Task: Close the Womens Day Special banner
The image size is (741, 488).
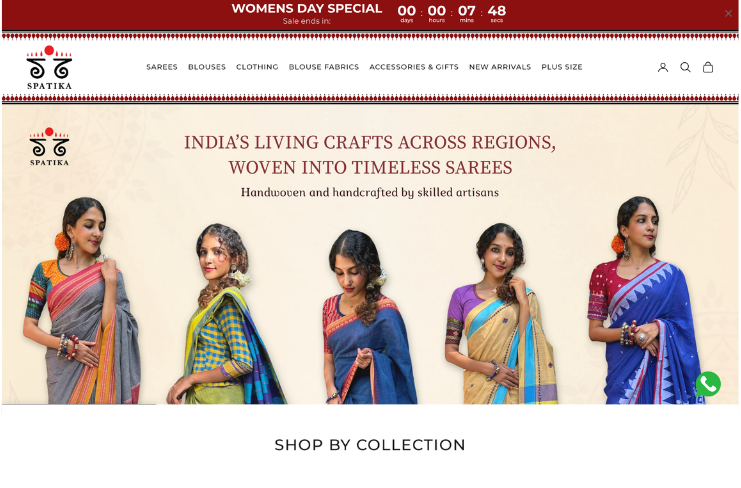Action: point(728,14)
